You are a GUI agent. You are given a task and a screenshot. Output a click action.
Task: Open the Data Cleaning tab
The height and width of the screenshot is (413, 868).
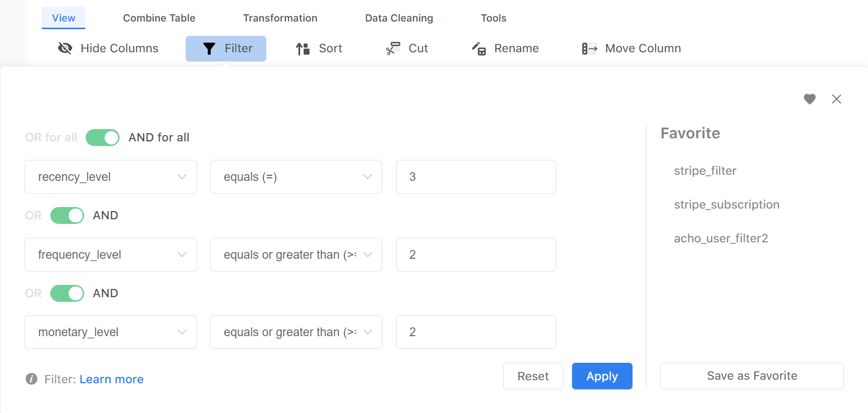click(399, 18)
